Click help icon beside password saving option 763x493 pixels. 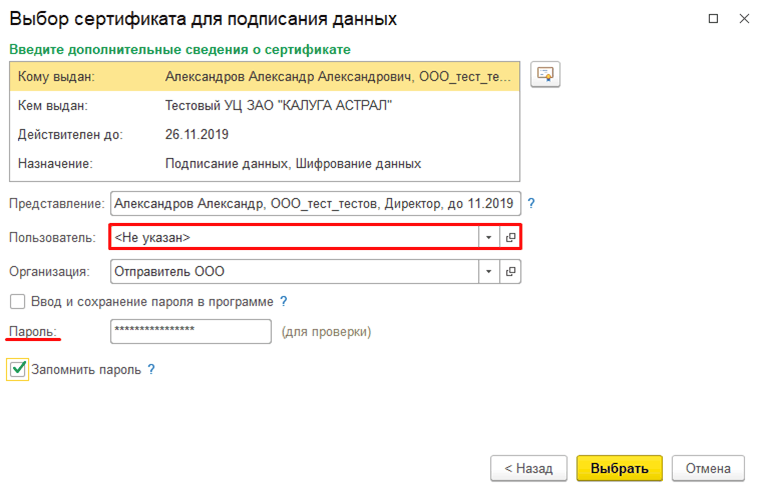pos(284,301)
